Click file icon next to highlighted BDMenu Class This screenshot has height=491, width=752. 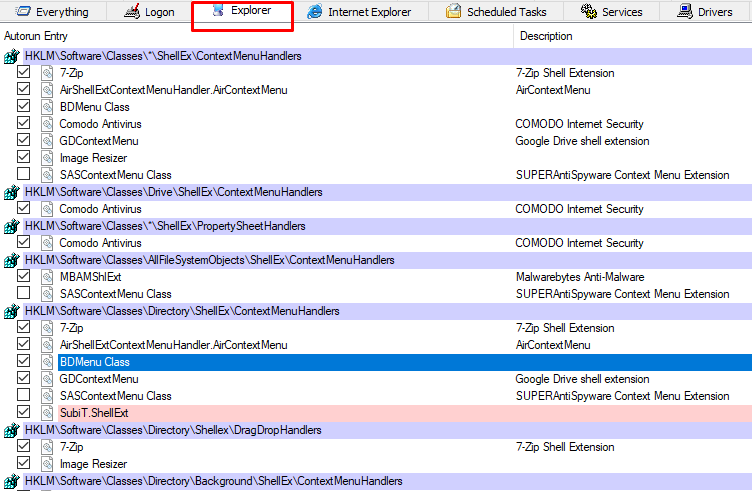(x=47, y=362)
